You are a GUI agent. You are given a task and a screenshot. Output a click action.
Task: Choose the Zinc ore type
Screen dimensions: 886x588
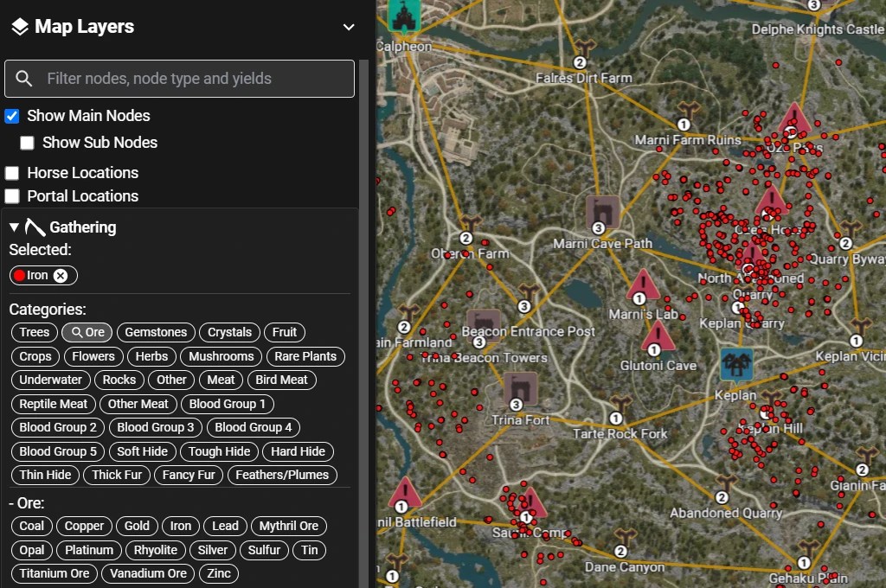coord(219,573)
